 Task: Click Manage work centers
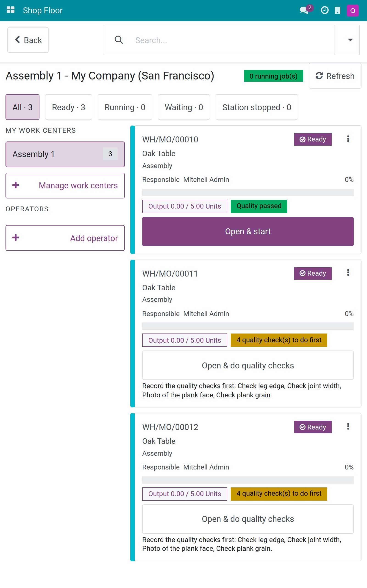click(x=65, y=186)
